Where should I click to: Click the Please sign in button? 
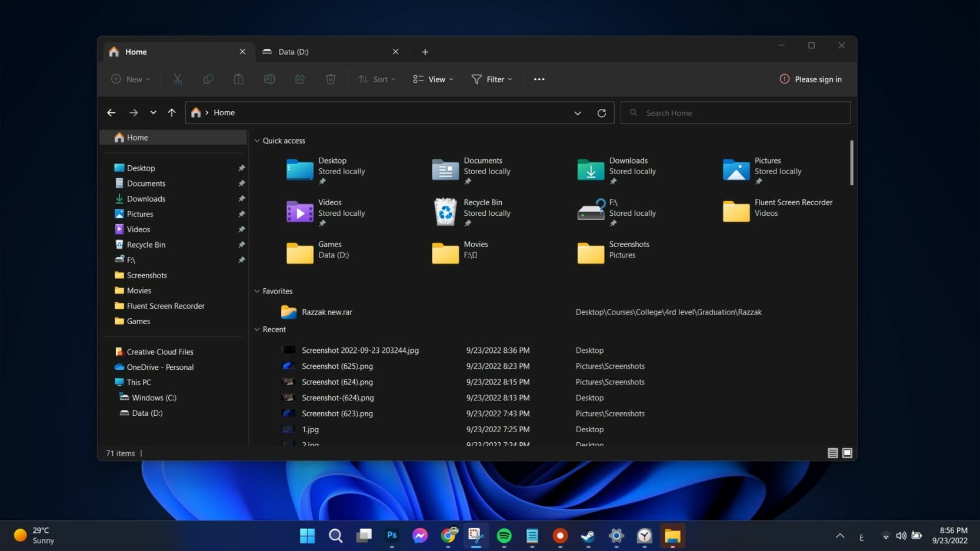click(811, 79)
